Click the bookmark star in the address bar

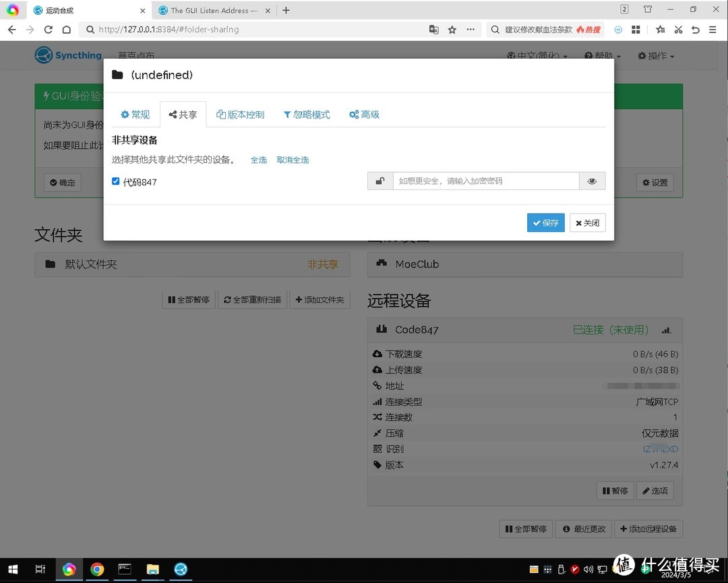click(452, 30)
